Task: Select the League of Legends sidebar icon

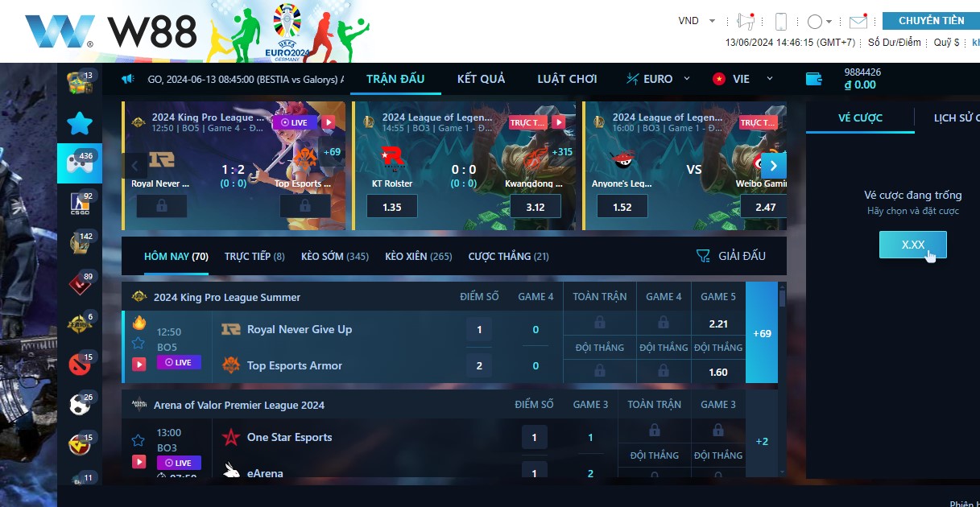Action: 80,244
